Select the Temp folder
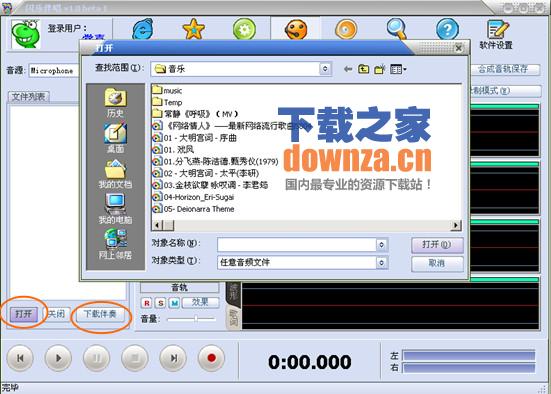The height and width of the screenshot is (394, 551). coord(167,102)
